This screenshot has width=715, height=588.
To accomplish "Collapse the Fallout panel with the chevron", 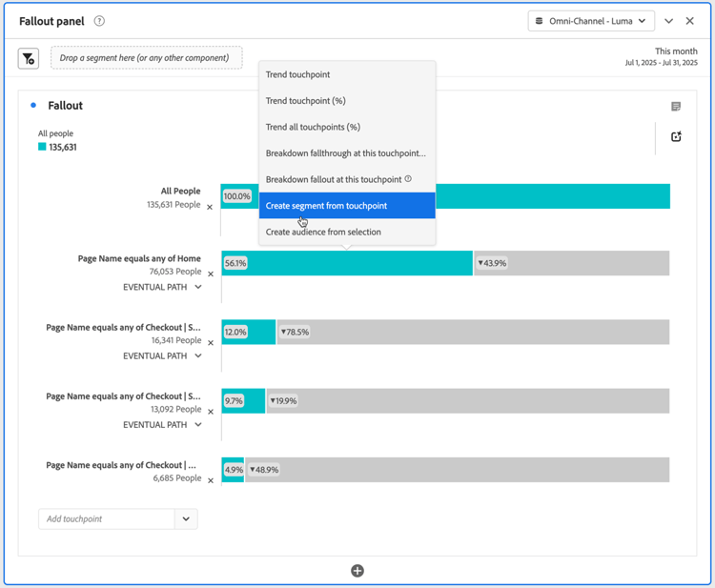I will (668, 21).
